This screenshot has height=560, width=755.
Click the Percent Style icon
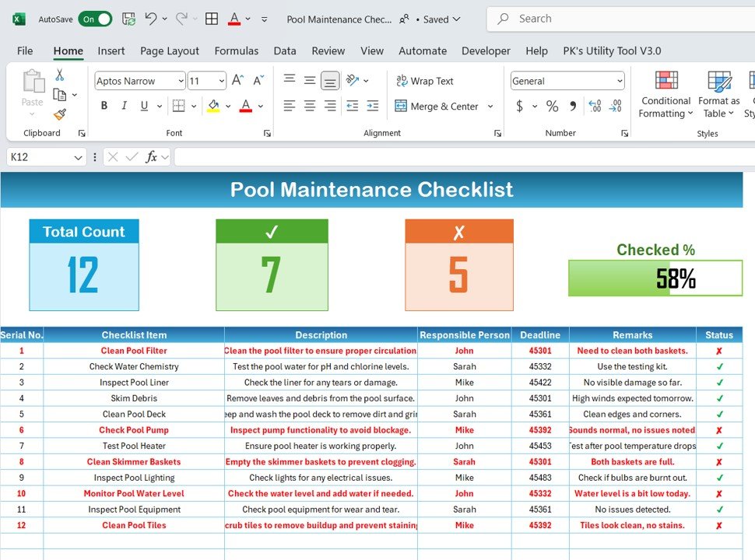[552, 106]
